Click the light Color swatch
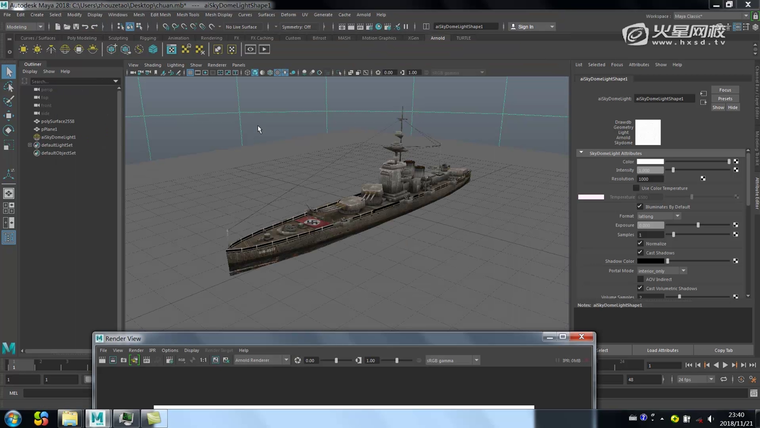Viewport: 760px width, 428px height. coord(650,161)
